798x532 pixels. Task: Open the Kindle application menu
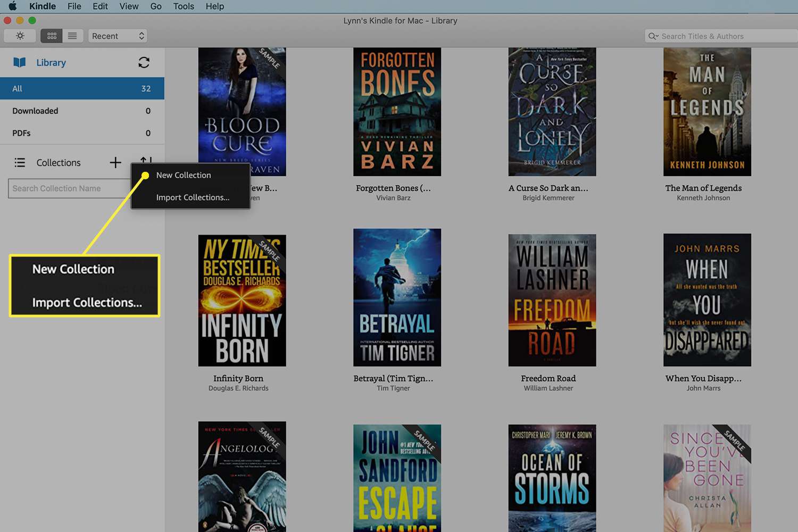coord(43,6)
